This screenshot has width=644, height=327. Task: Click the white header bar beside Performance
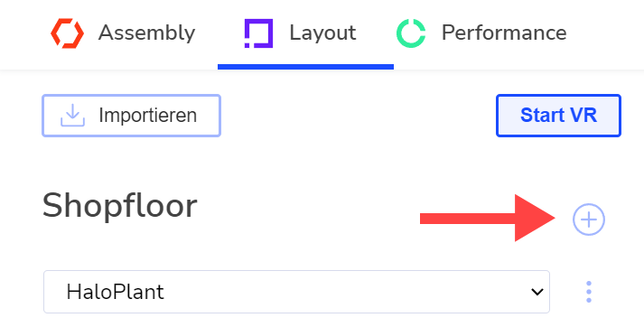click(x=606, y=33)
